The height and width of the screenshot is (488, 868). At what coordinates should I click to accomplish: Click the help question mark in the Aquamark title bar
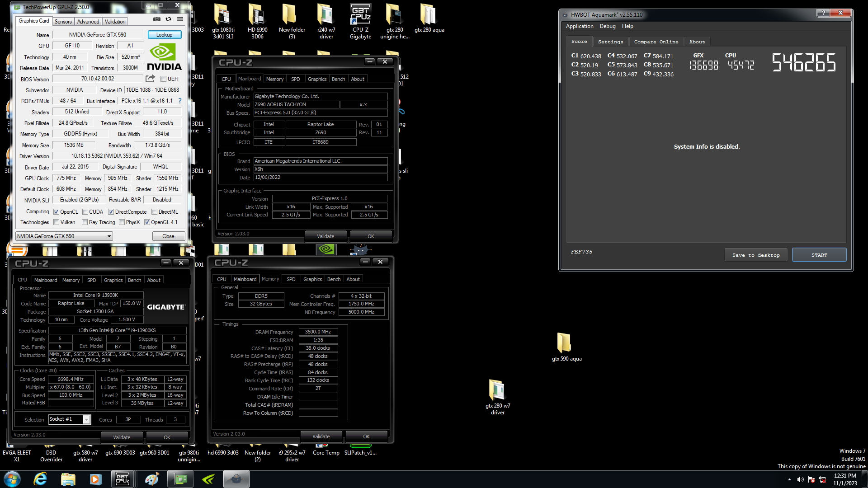pos(823,13)
